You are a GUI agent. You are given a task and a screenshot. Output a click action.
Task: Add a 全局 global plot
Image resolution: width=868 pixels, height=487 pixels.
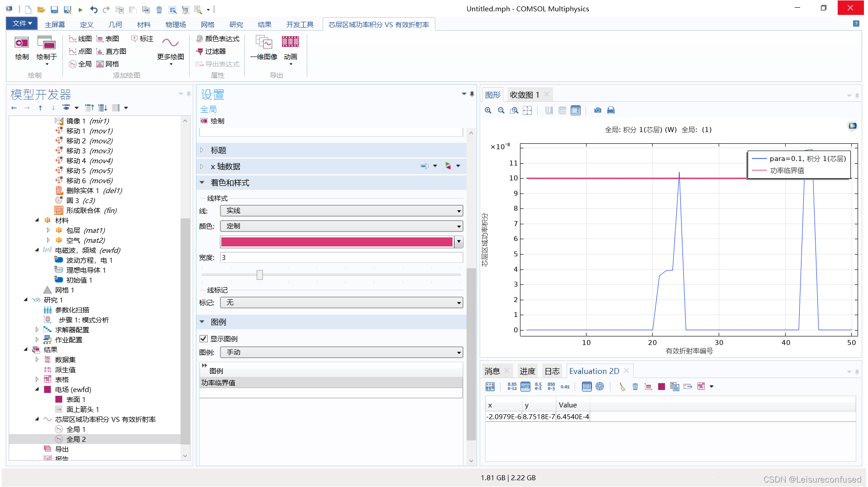tap(80, 64)
